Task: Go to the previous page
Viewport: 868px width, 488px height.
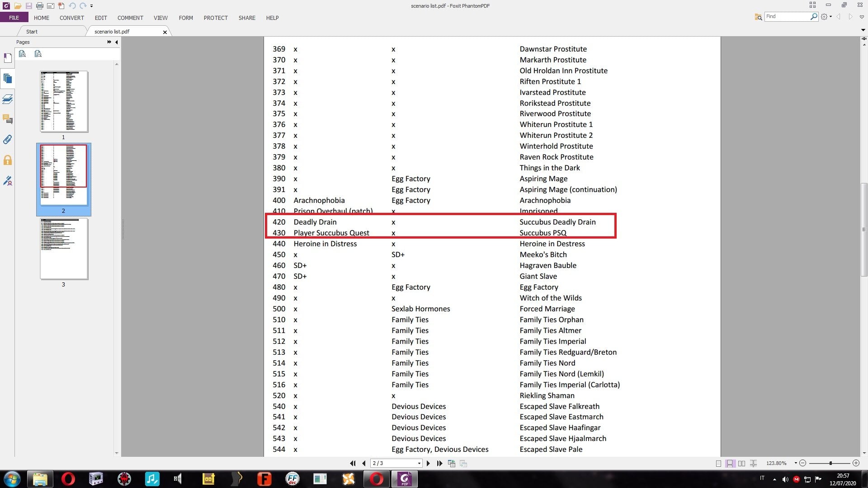Action: coord(364,463)
